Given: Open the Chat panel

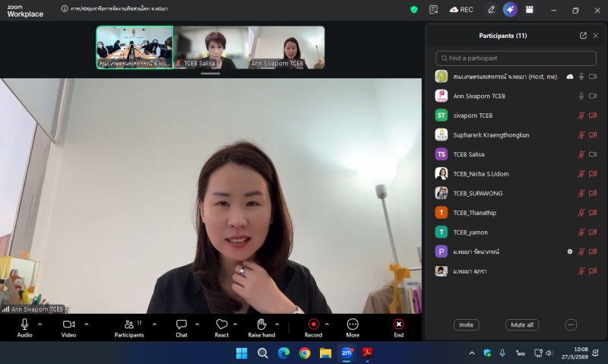Looking at the screenshot, I should coord(182,328).
